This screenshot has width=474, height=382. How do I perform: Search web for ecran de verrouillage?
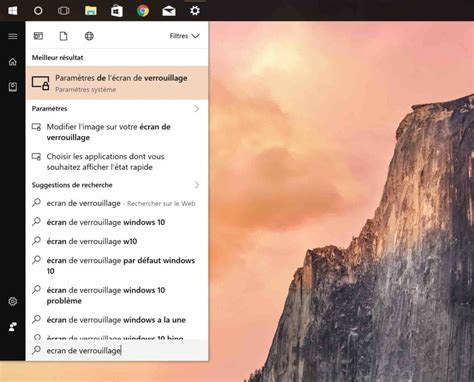tap(117, 203)
